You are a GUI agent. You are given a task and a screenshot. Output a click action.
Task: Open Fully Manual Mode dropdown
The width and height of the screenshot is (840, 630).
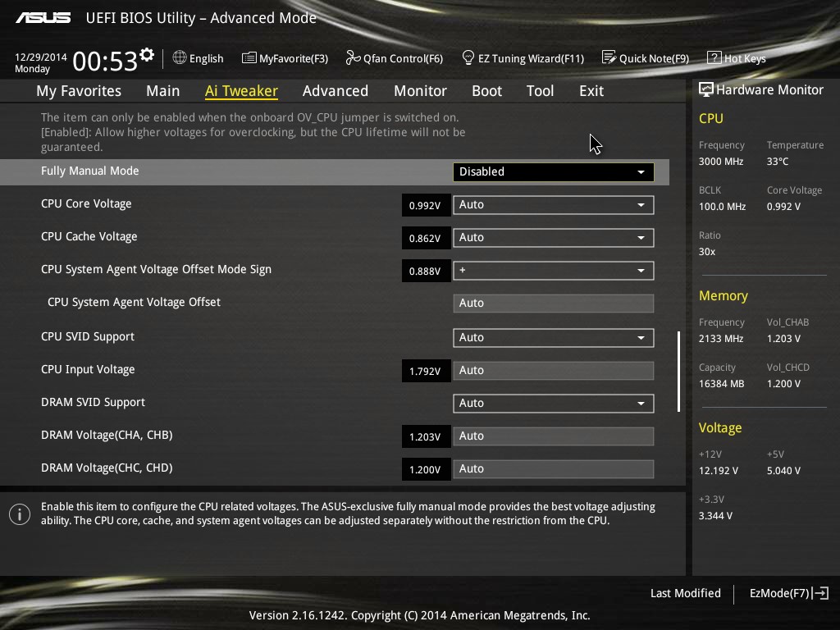554,172
